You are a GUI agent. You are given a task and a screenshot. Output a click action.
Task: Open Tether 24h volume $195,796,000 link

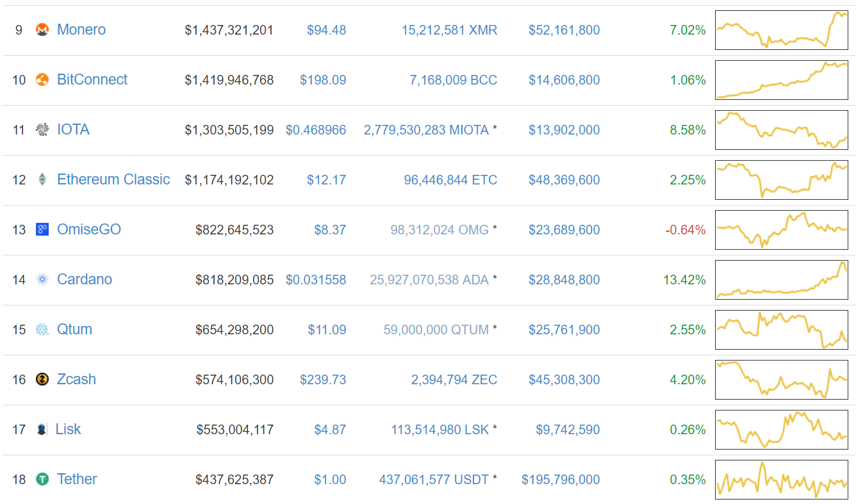click(x=561, y=480)
